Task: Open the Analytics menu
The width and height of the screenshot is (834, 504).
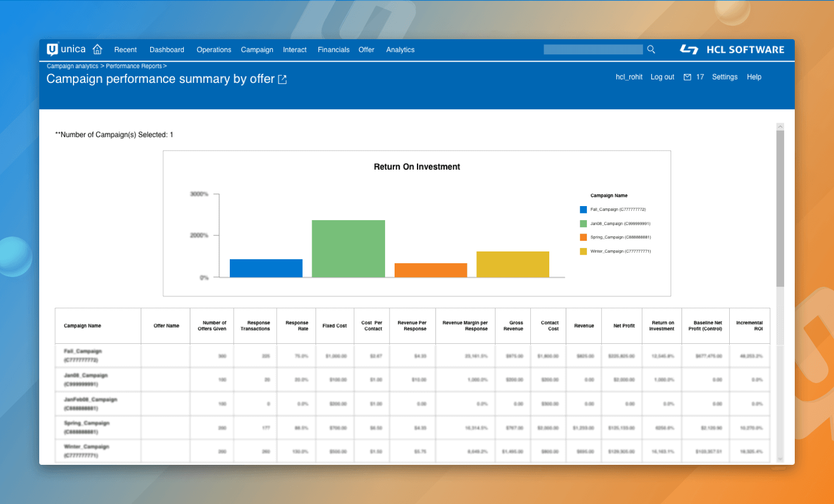Action: (400, 49)
